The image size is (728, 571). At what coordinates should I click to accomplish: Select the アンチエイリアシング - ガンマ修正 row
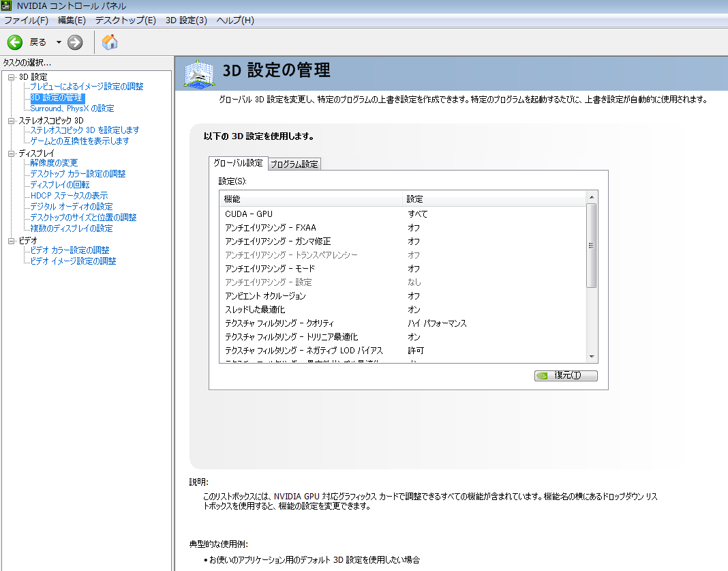pyautogui.click(x=403, y=241)
